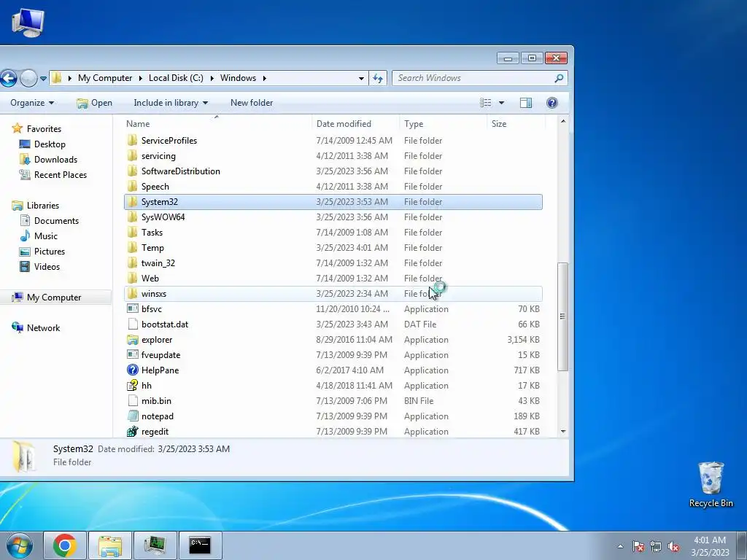Screen dimensions: 747x560
Task: Select the bfsvc application icon
Action: click(x=133, y=308)
